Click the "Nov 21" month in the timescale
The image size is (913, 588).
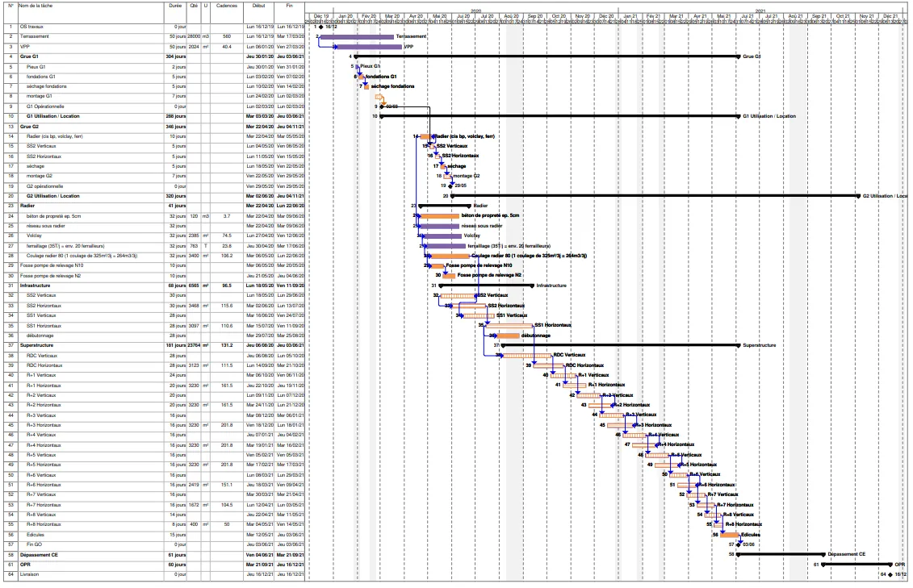pos(867,16)
